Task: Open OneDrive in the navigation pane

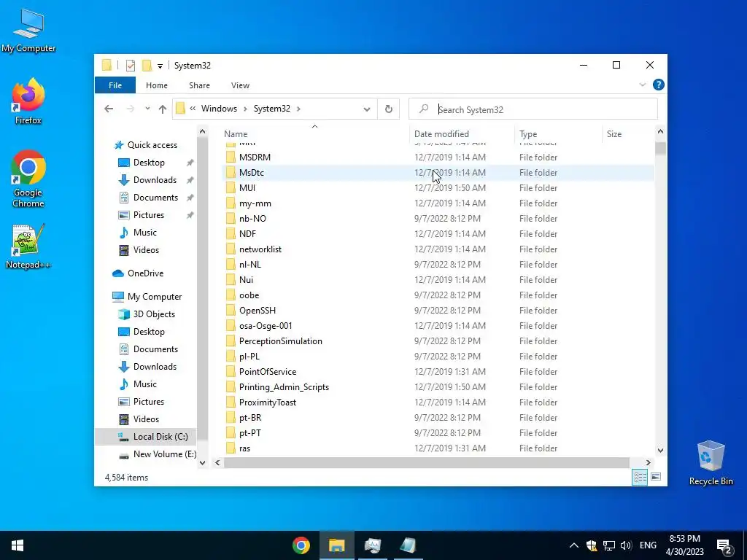Action: [x=138, y=273]
